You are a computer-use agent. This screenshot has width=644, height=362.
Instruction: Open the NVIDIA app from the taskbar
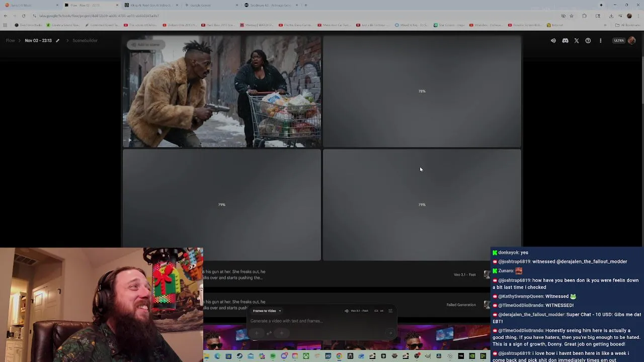[x=472, y=356]
